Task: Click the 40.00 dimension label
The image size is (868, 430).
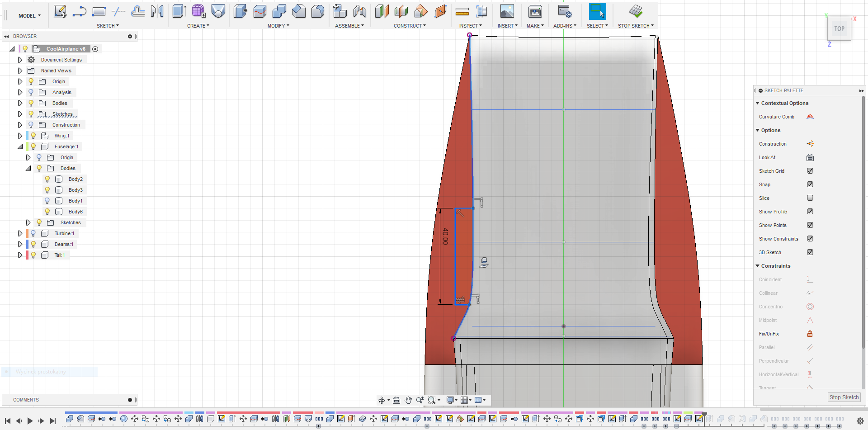Action: [445, 236]
